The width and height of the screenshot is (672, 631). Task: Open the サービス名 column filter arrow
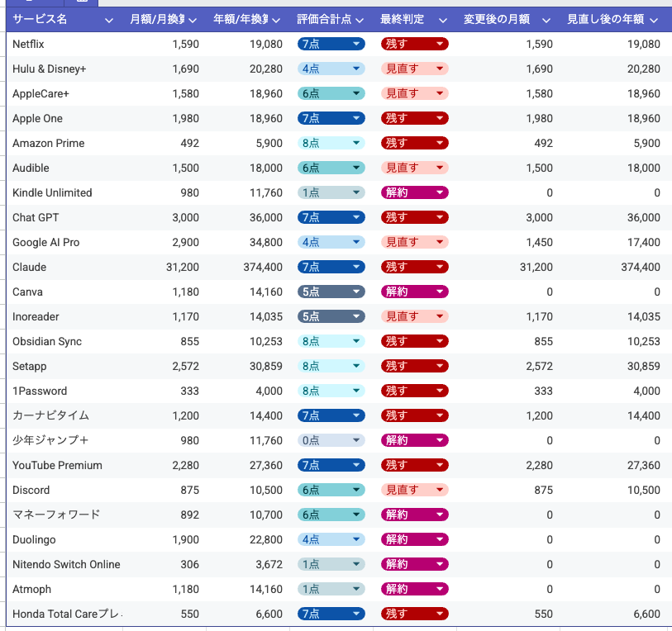tap(109, 20)
